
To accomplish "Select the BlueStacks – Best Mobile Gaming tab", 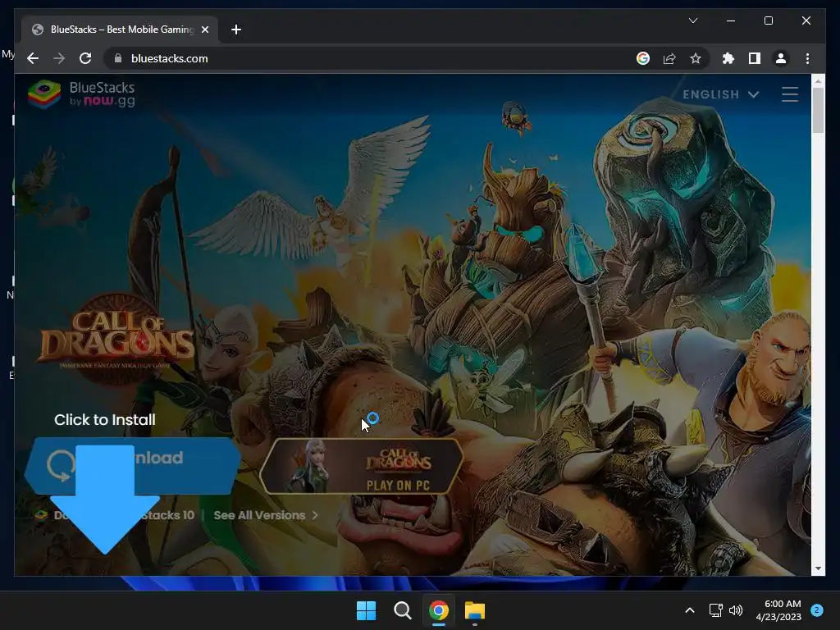I will 121,30.
